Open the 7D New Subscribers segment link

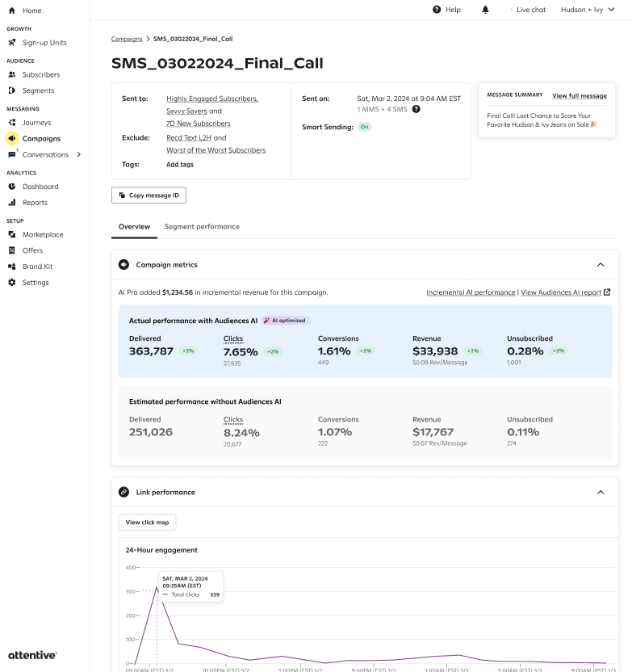point(199,124)
